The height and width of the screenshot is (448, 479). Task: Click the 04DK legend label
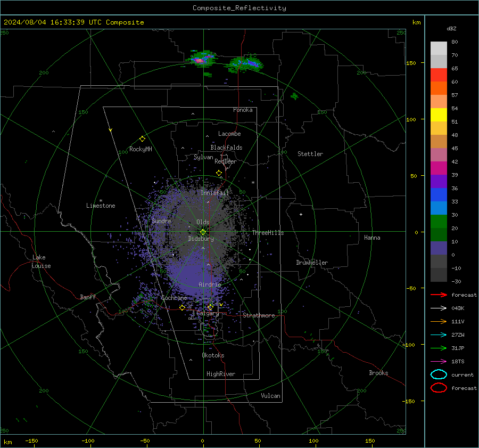458,308
